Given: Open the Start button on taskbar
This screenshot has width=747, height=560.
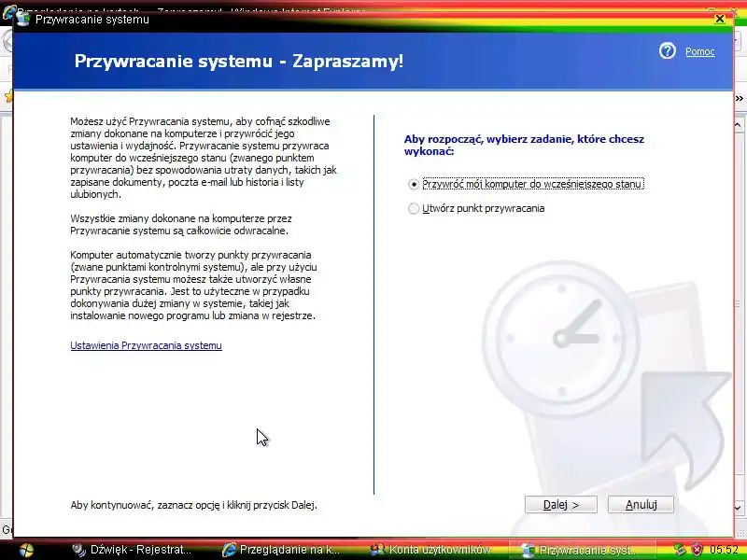Looking at the screenshot, I should (26, 551).
